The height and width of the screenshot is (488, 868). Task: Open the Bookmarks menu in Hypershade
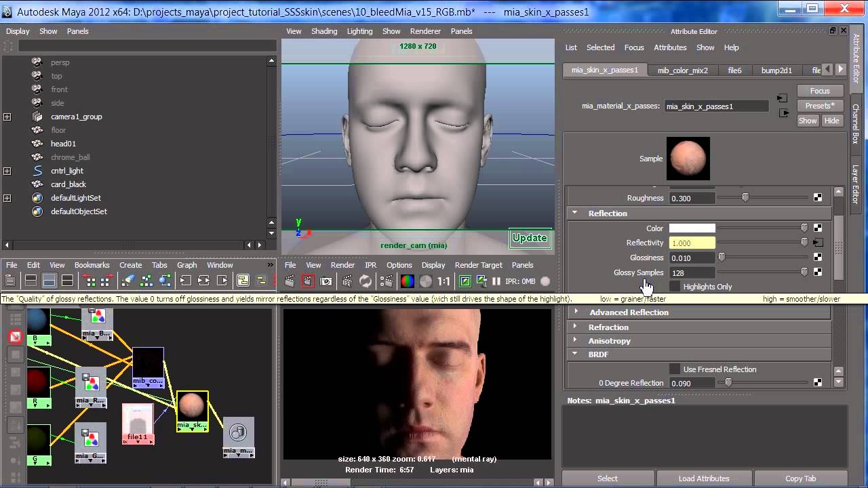92,265
